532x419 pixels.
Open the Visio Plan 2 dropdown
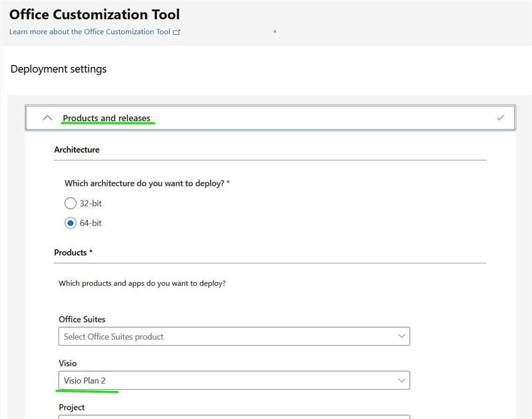coord(234,380)
